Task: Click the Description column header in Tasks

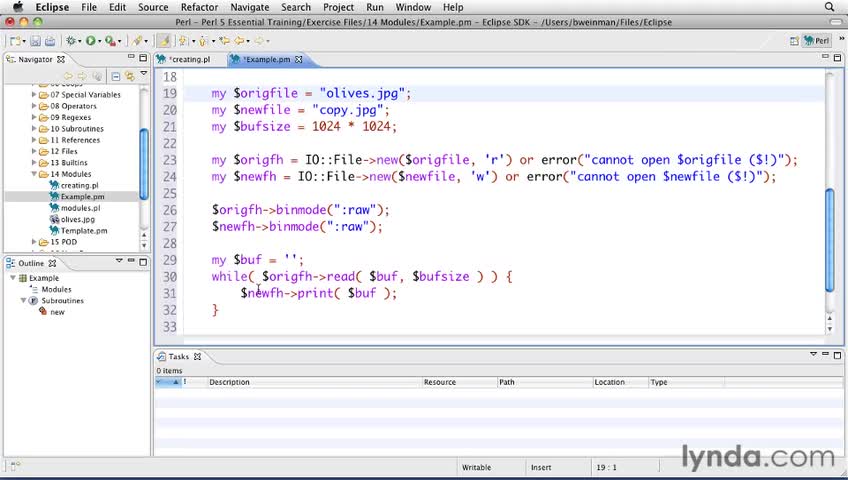Action: [230, 382]
